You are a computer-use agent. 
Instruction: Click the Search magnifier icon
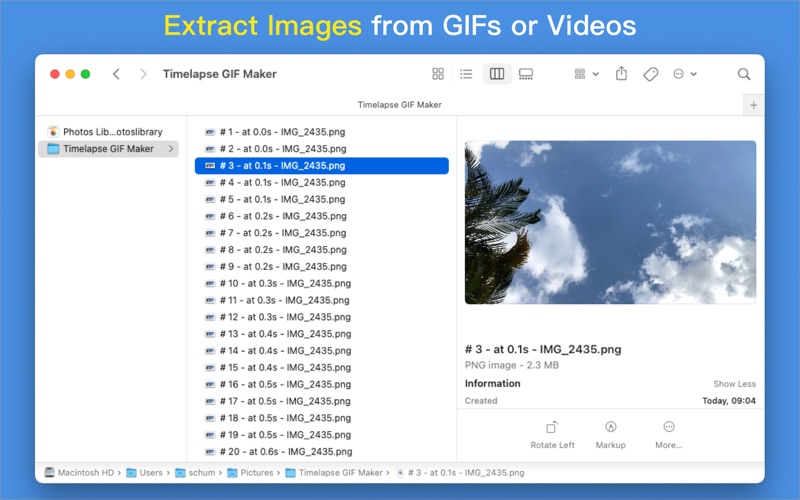pos(744,74)
